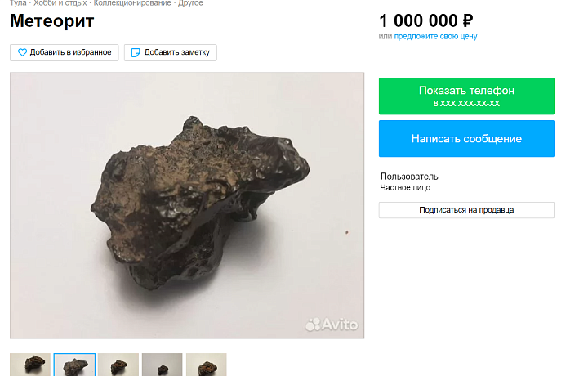View the third meteorite thumbnail
588x376 pixels.
coord(118,365)
